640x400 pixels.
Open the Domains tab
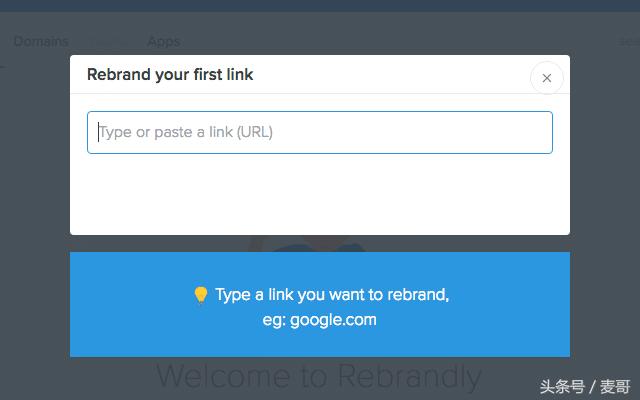(41, 41)
